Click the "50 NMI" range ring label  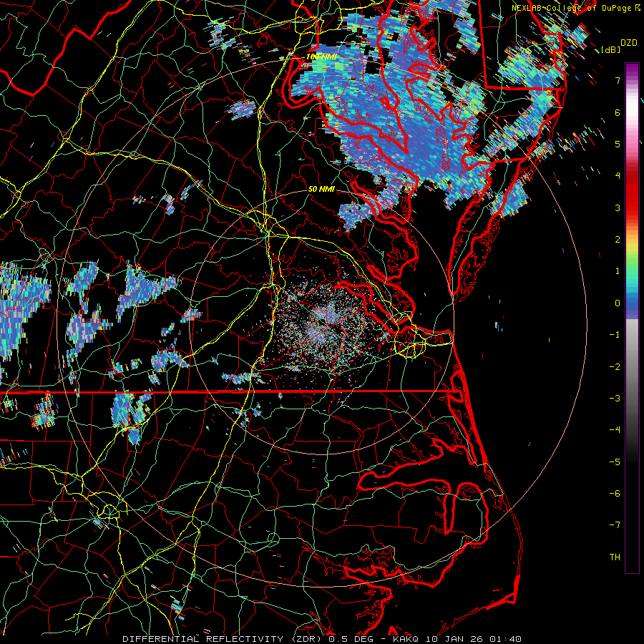[x=321, y=190]
